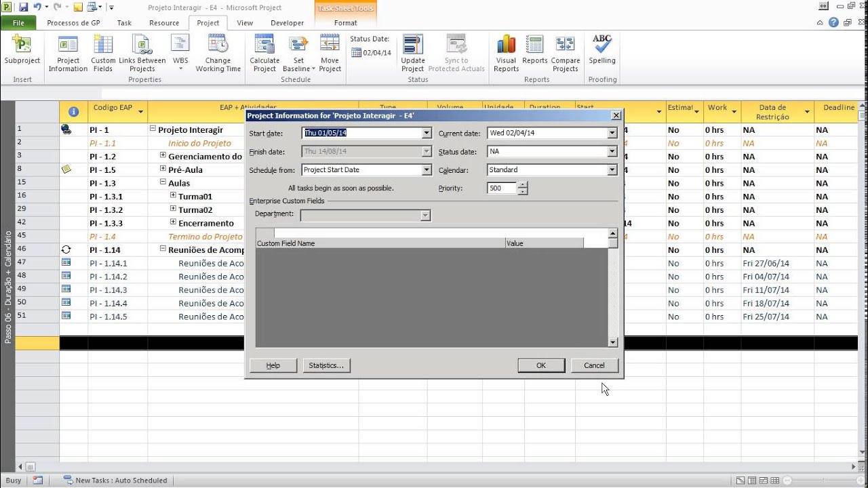Undo the last action in the quick access toolbar
868x488 pixels.
tap(38, 7)
